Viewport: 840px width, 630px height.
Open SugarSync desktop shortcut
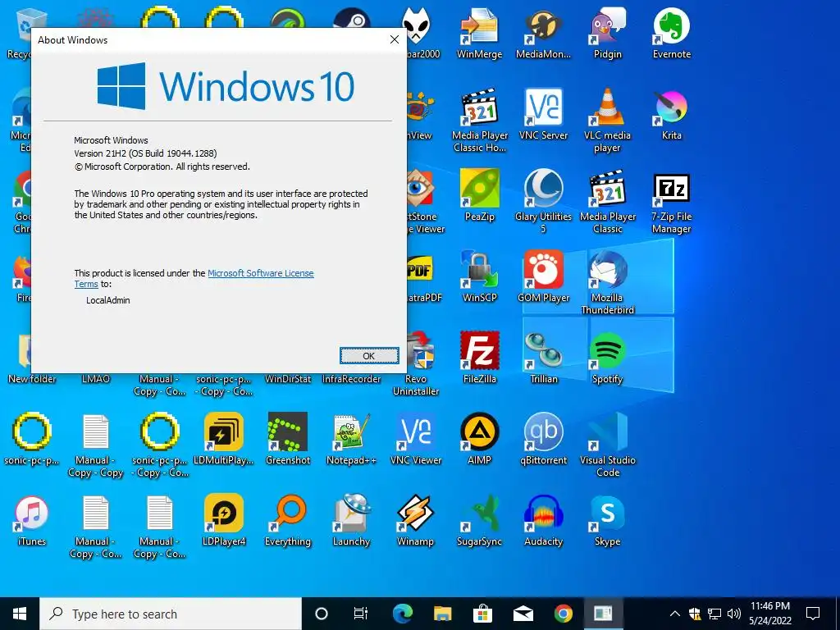(479, 520)
